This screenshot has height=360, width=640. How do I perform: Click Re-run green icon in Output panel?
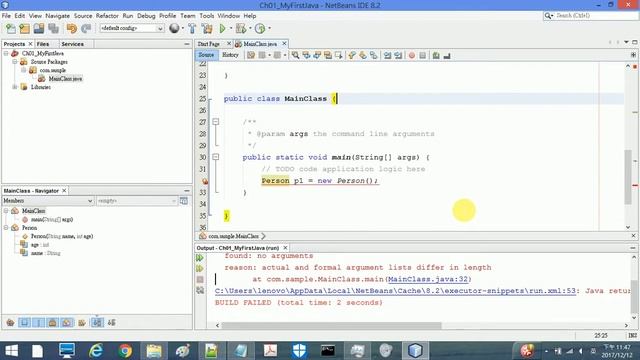tap(200, 258)
